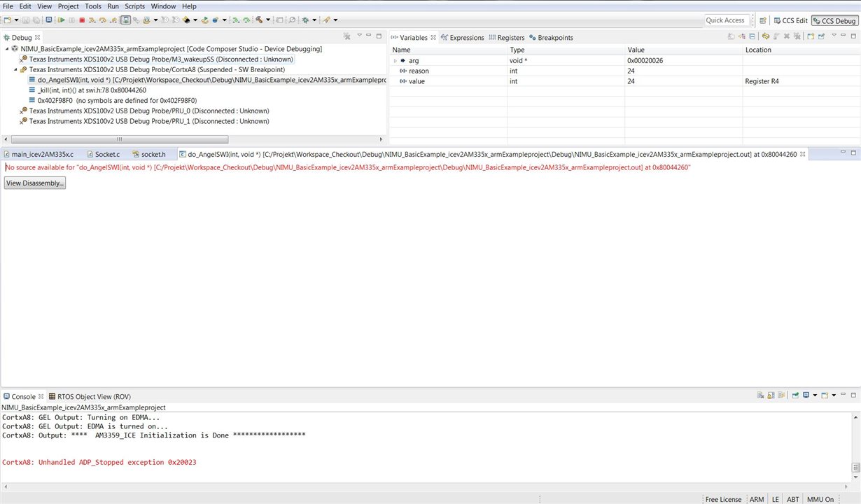This screenshot has height=504, width=861.
Task: Open the Scripts menu
Action: click(135, 6)
